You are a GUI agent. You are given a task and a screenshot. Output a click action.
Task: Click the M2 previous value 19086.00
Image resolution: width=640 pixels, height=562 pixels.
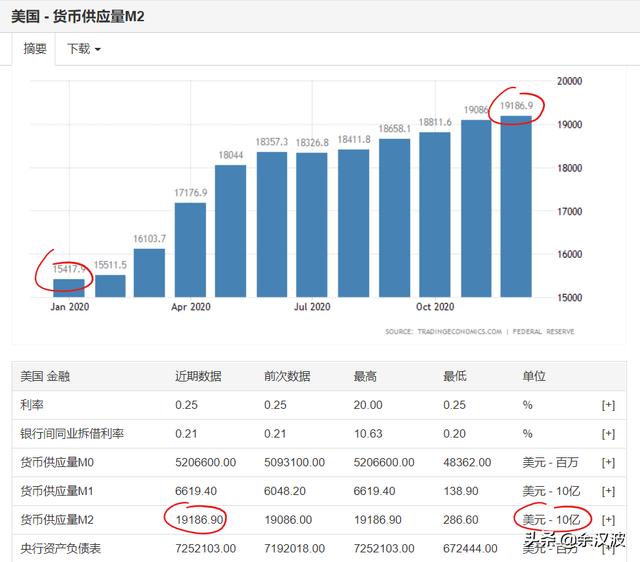[x=288, y=520]
